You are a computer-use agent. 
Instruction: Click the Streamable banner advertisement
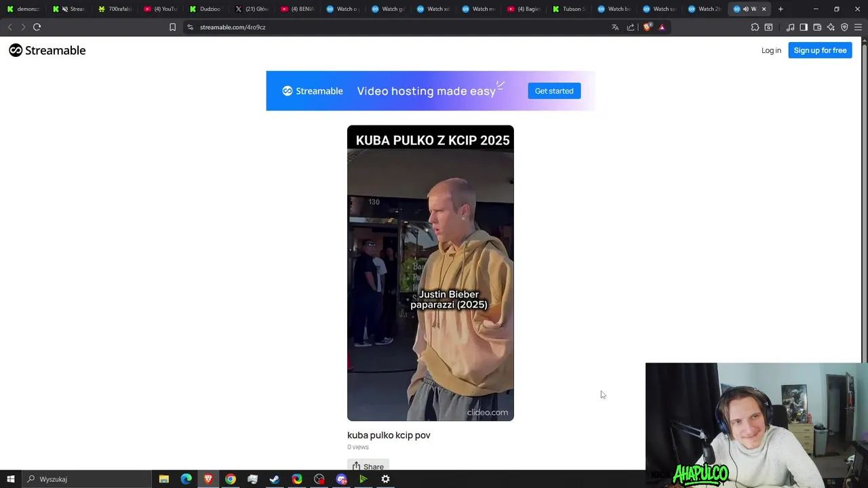click(x=431, y=91)
